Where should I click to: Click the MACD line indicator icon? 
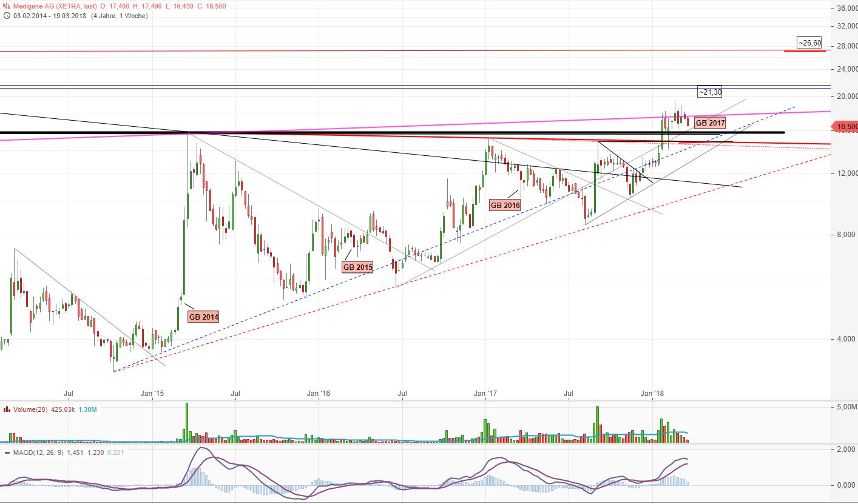(x=6, y=451)
